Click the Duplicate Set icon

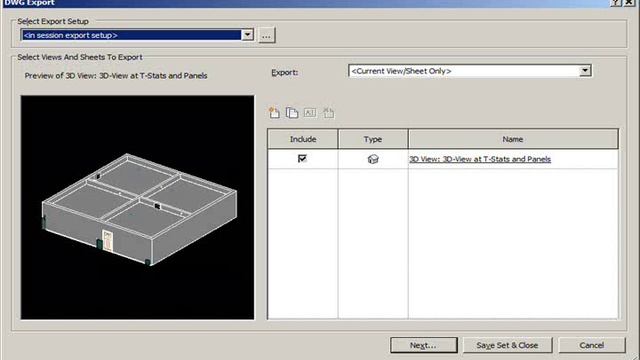point(292,113)
